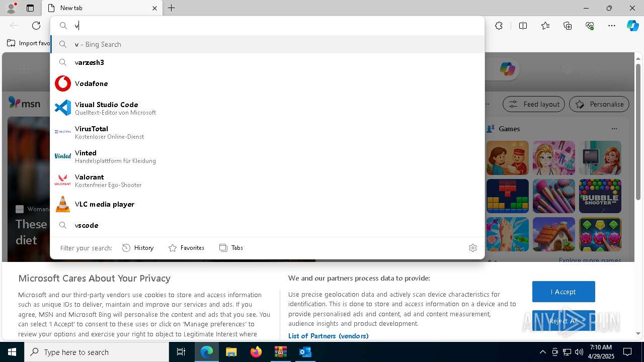Open the tab actions menu icon
This screenshot has width=644, height=362.
click(30, 8)
